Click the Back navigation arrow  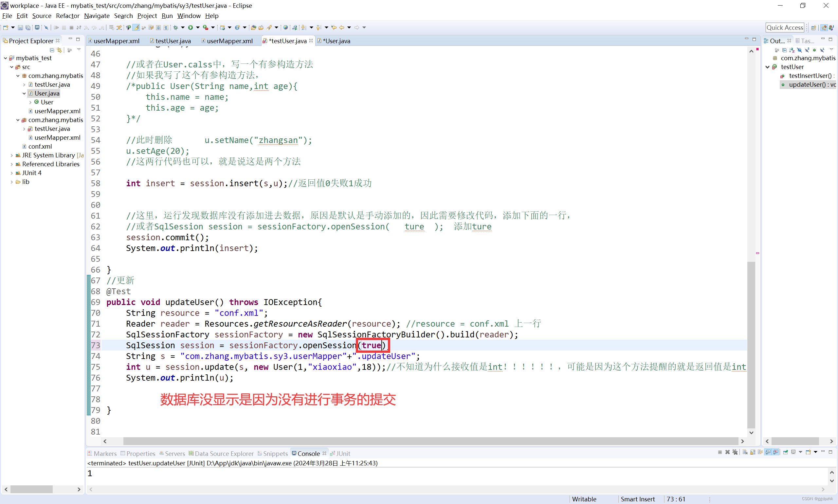(x=342, y=27)
